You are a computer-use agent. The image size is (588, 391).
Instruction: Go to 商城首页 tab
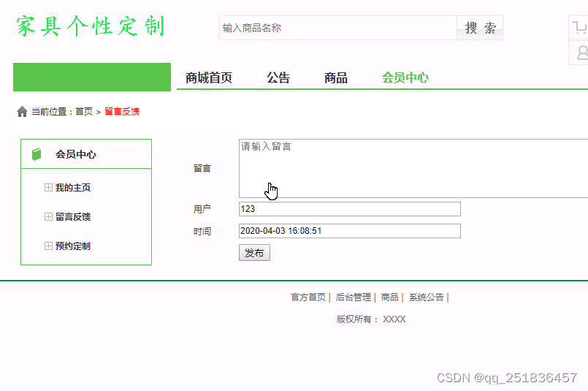click(209, 78)
